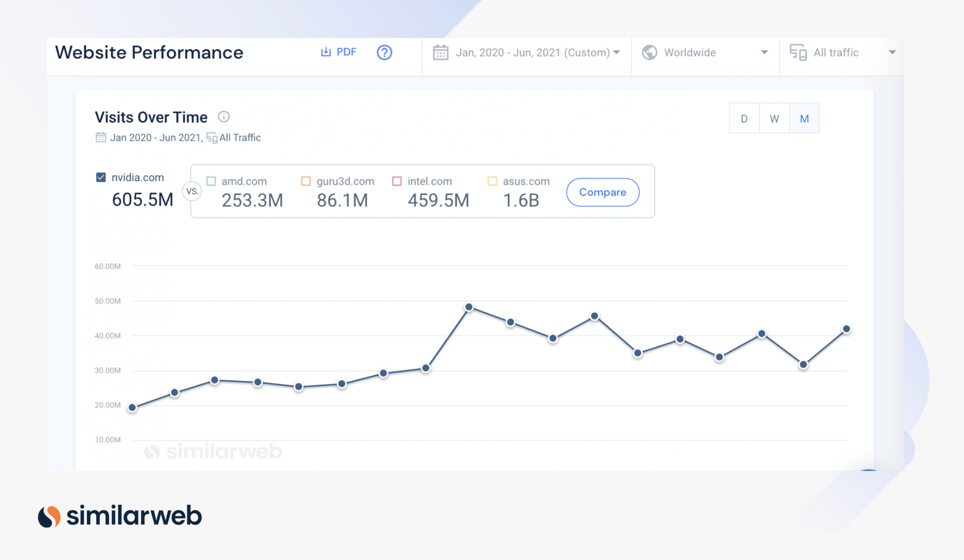Click the globe/worldwide icon
The image size is (964, 560).
[649, 52]
